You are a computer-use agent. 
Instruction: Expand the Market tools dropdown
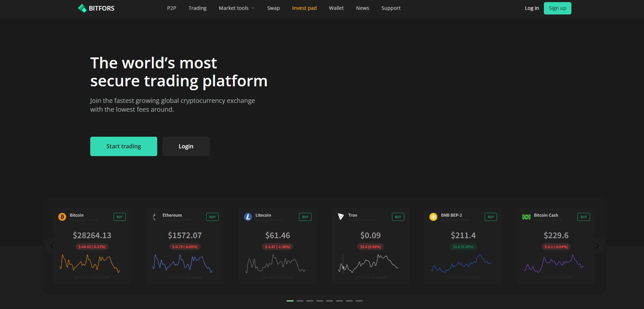pos(237,8)
